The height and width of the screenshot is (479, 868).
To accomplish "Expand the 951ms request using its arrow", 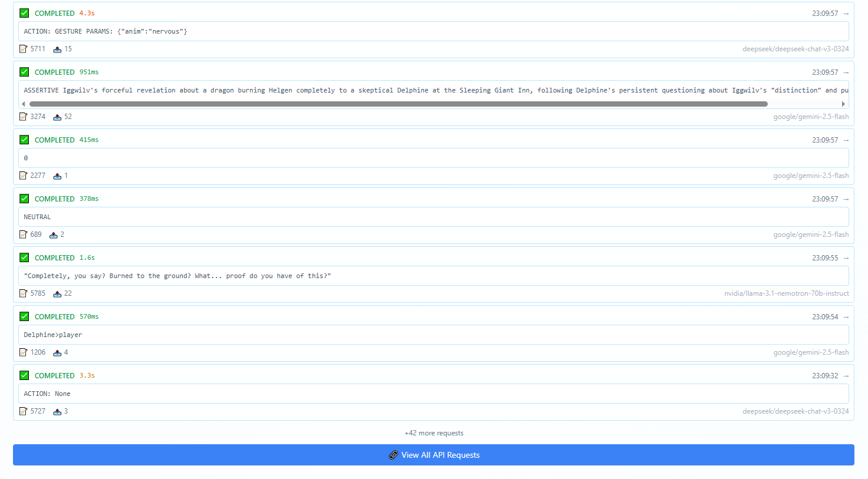I will click(846, 72).
